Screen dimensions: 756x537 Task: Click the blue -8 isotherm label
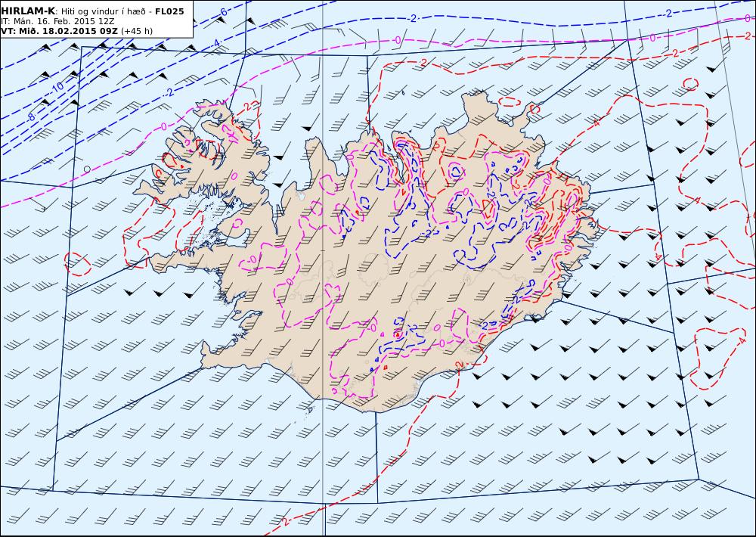(31, 116)
